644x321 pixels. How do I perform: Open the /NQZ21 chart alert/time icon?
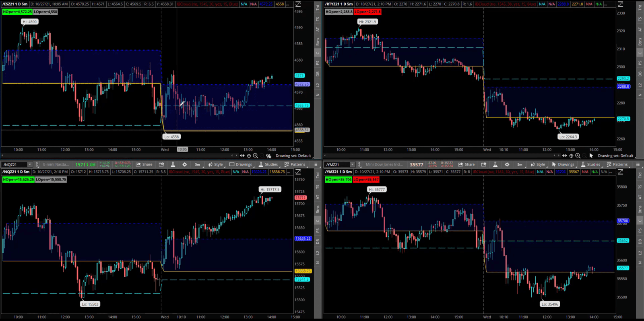coord(161,164)
